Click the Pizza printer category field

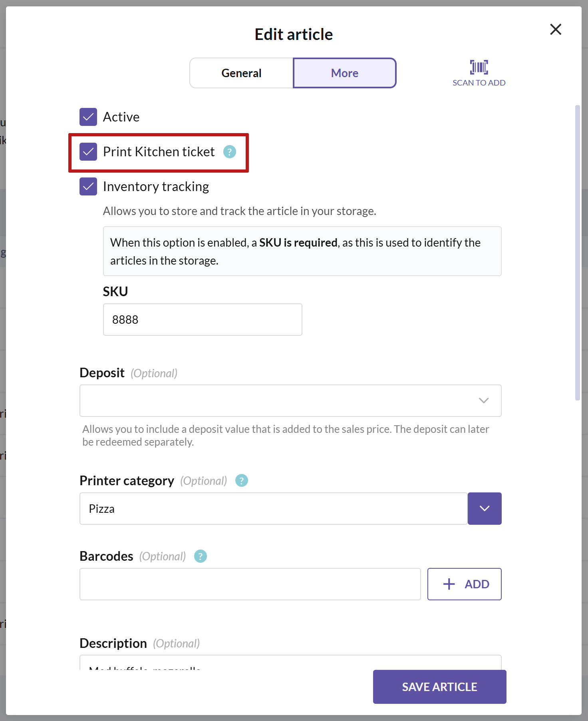[x=274, y=508]
